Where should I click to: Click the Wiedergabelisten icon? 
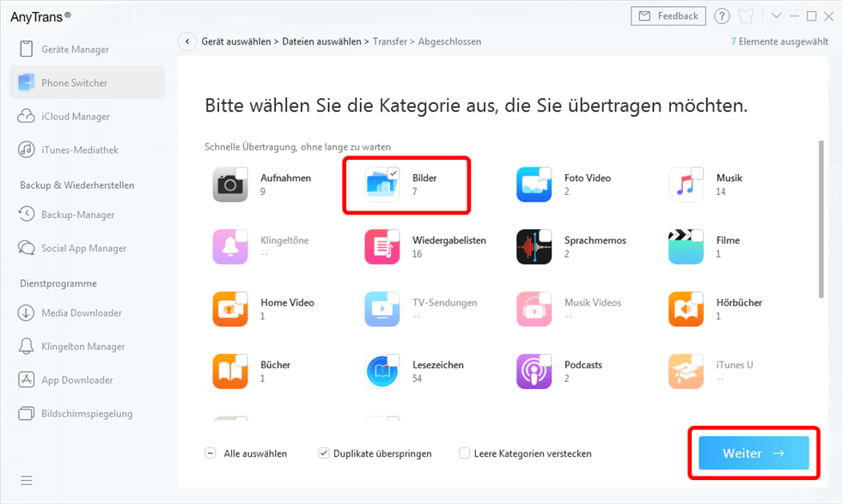[x=381, y=247]
